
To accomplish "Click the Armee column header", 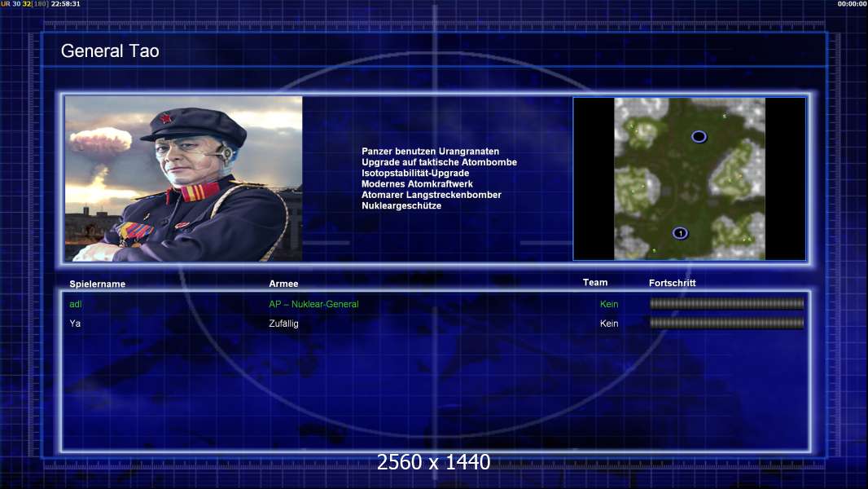I will (x=283, y=284).
